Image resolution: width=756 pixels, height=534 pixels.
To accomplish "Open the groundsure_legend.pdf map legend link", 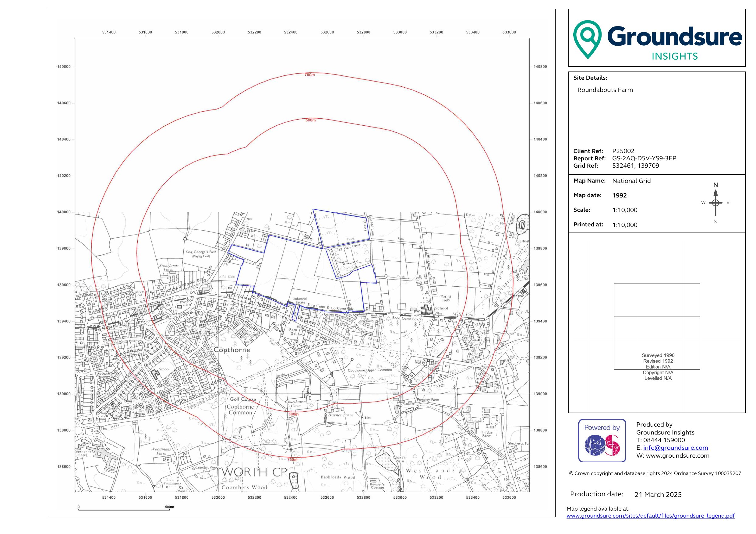I will coord(650,515).
